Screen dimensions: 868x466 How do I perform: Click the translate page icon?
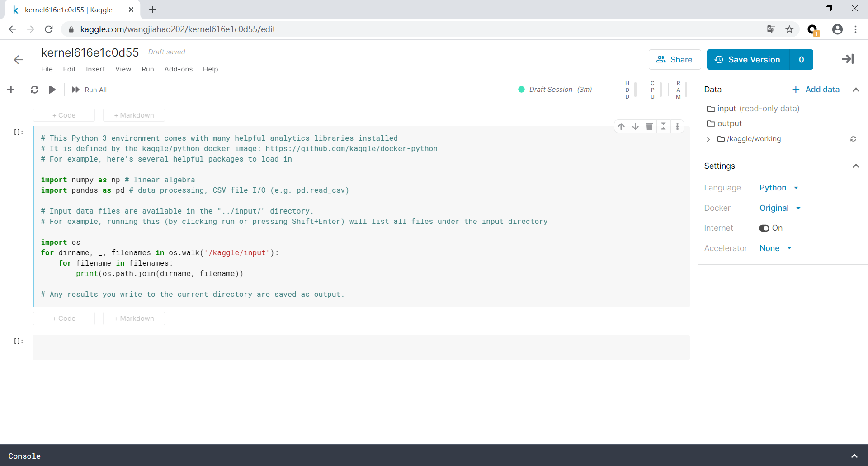click(771, 29)
